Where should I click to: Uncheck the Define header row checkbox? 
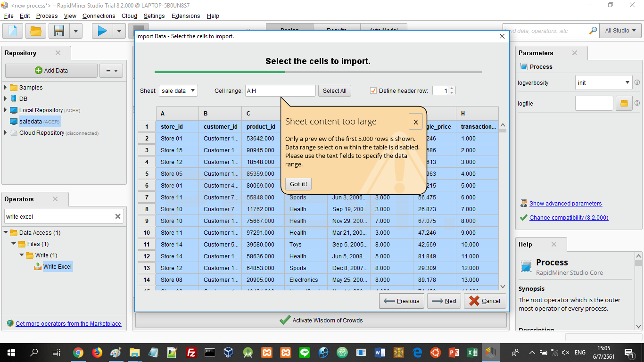[x=373, y=90]
